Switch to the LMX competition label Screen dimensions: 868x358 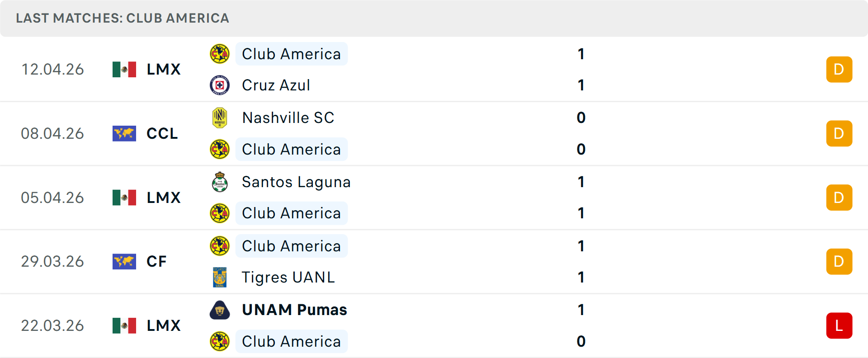[x=163, y=69]
